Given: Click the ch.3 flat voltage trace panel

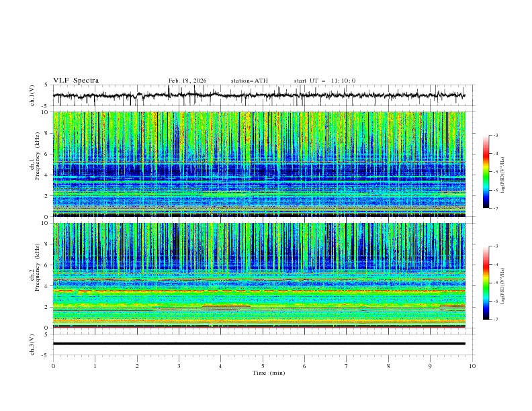Looking at the screenshot, I should tap(263, 345).
